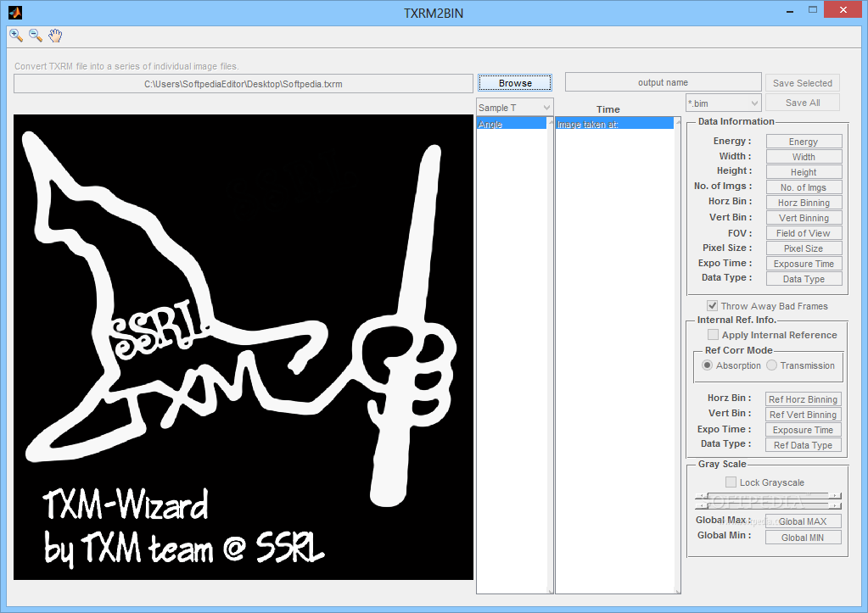Image resolution: width=868 pixels, height=613 pixels.
Task: Click the TXM-Wizard preview image
Action: [243, 347]
